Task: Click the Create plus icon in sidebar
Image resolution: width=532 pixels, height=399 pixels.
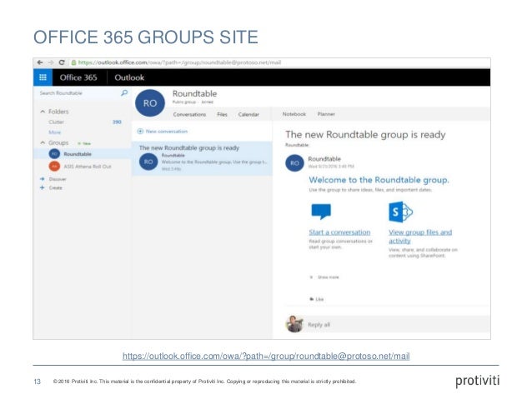Action: [x=42, y=187]
